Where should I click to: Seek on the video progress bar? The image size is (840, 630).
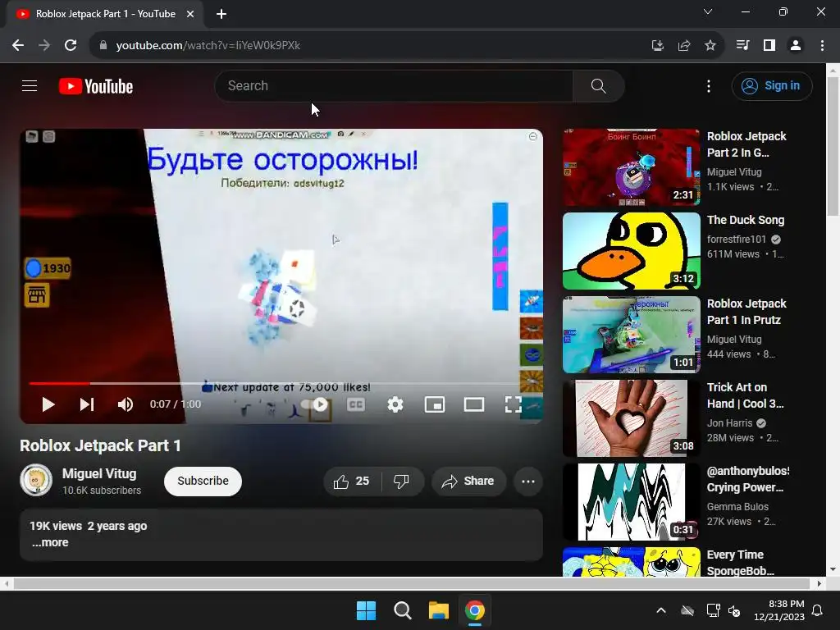coord(281,384)
